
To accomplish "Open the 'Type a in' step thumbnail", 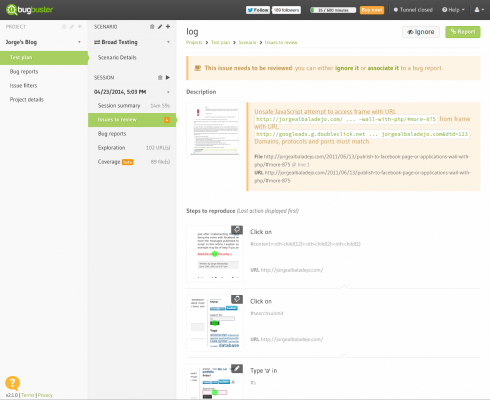I will tap(215, 382).
